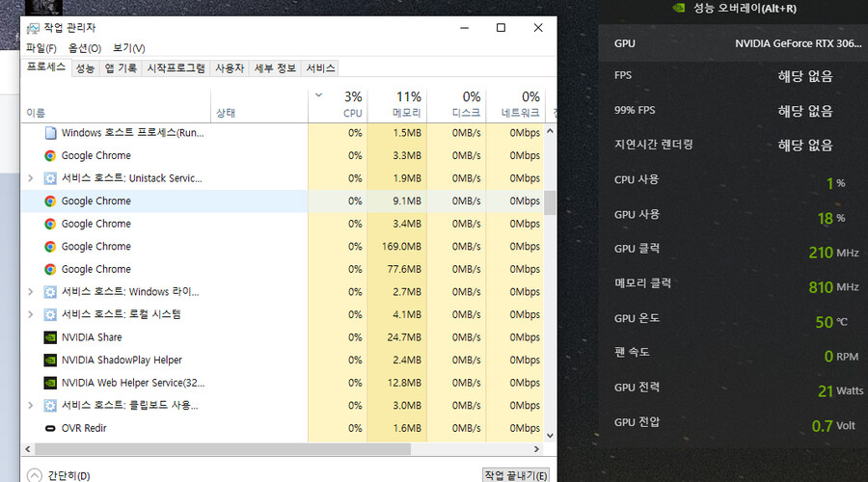
Task: Expand the 서비스 호스트: 로컬 시스템 group
Action: [x=31, y=314]
